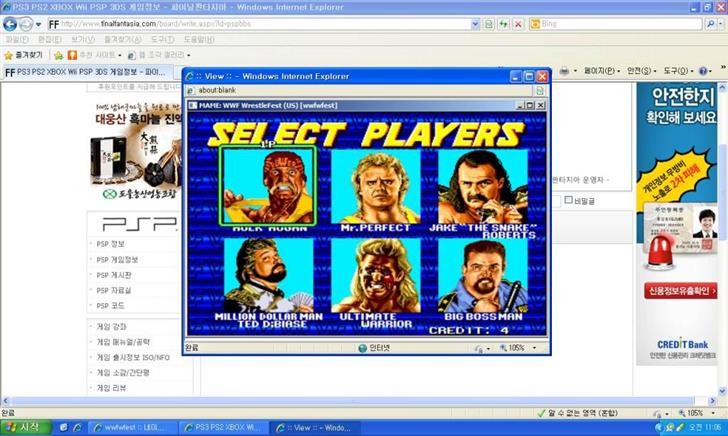This screenshot has height=436, width=728.
Task: Open the recent pages dropdown beside Forward
Action: click(x=39, y=24)
